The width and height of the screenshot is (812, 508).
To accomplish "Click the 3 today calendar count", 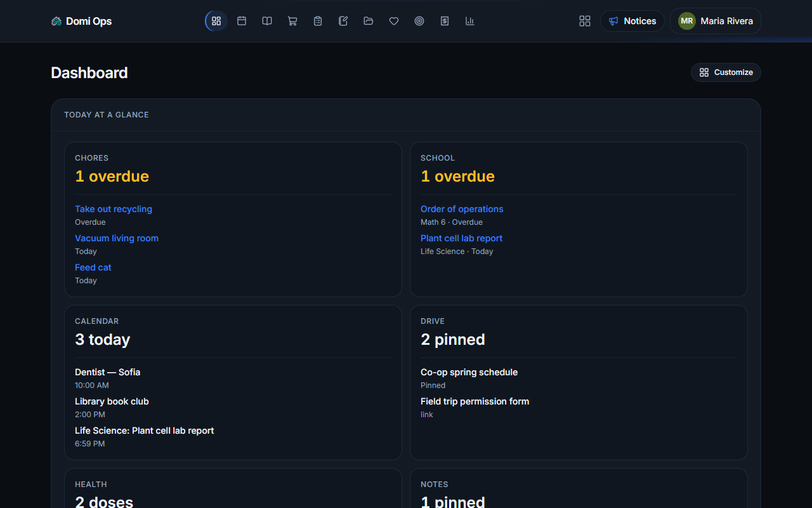I will click(x=102, y=339).
